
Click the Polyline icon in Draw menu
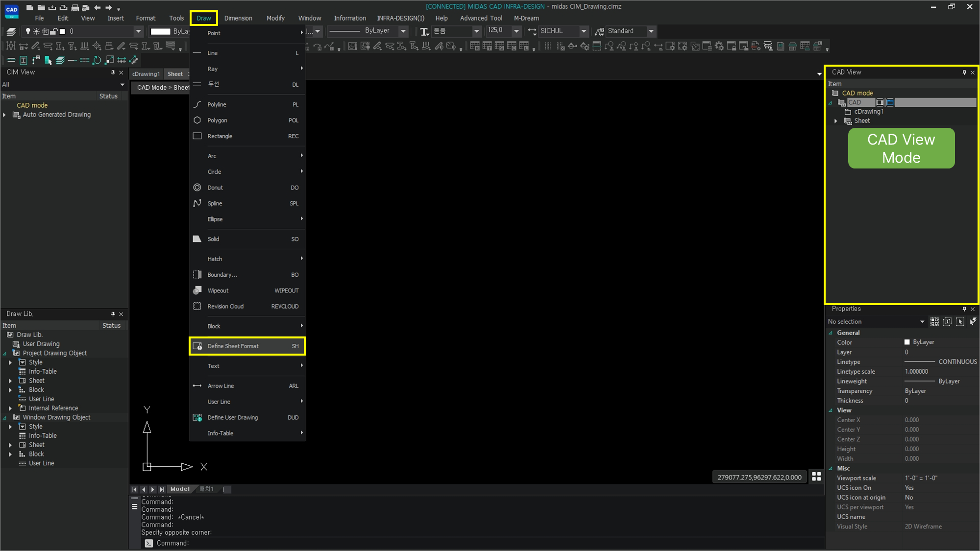click(x=197, y=104)
